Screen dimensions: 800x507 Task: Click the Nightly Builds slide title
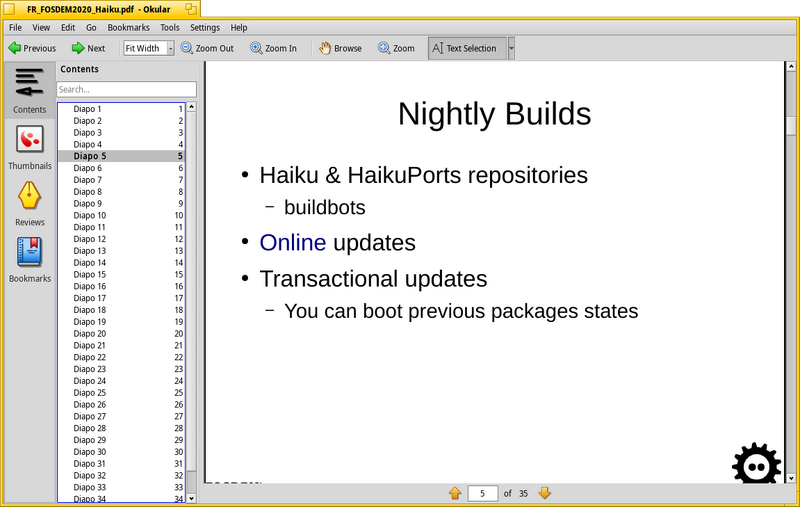click(x=494, y=114)
